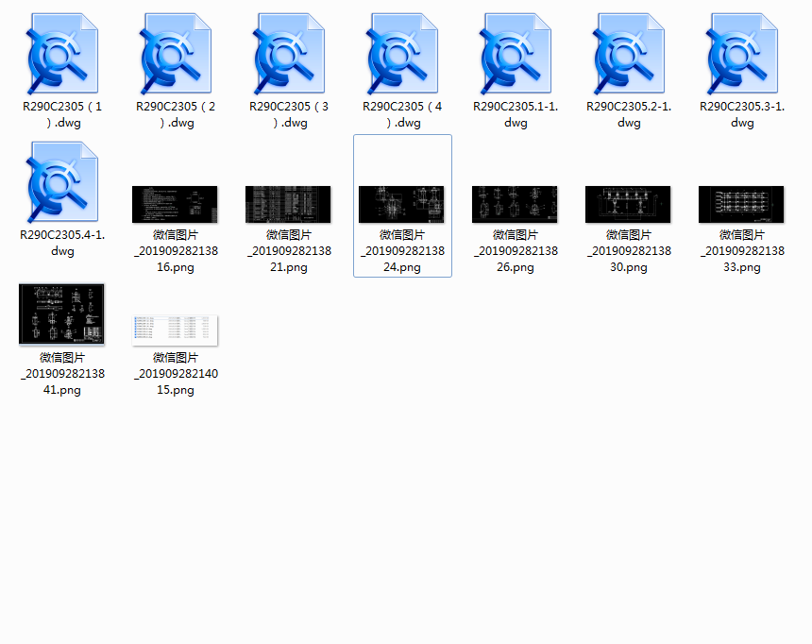Screen dimensions: 812x644
Task: Click thumbnail of 微信图片_20190928213816.png
Action: coord(175,205)
